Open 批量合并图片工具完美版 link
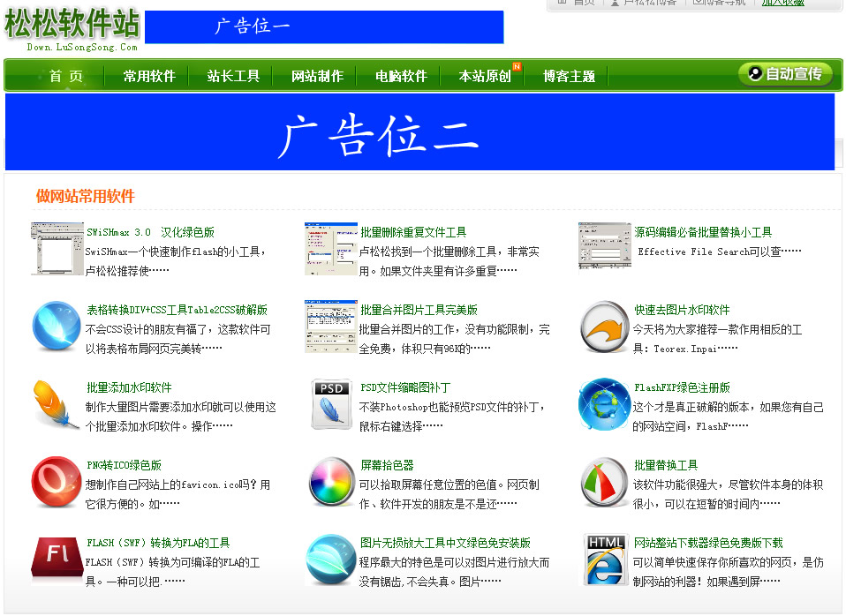 click(x=419, y=310)
